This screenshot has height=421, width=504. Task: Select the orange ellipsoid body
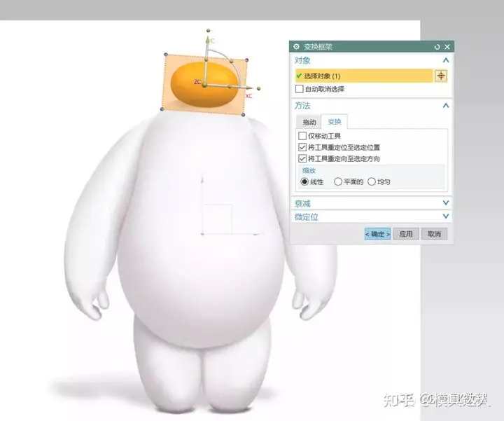click(204, 85)
